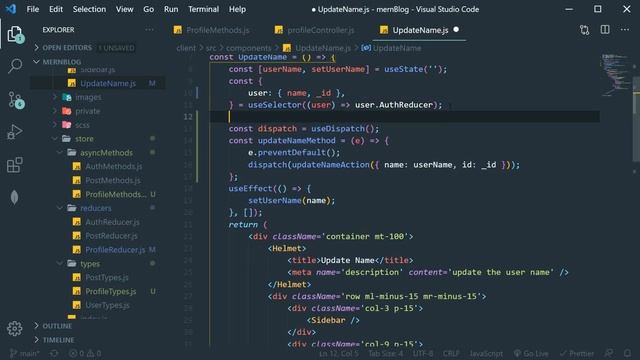Open AuthReducer.js file

pos(112,222)
